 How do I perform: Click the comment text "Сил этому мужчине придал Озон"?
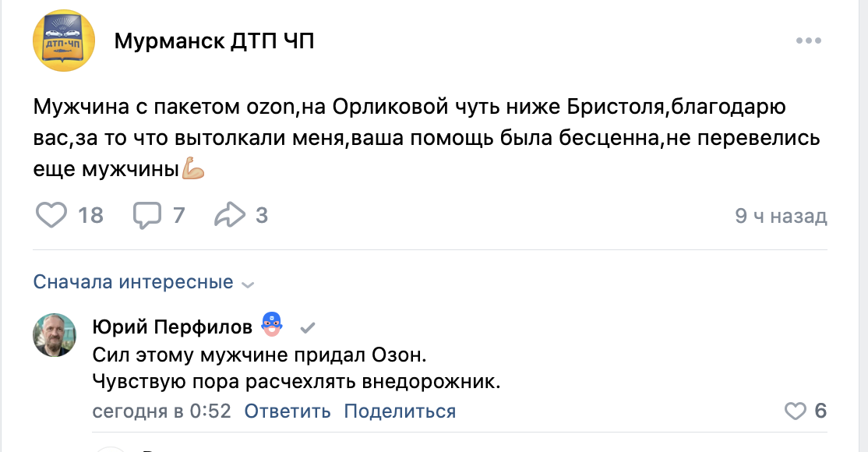(x=260, y=355)
